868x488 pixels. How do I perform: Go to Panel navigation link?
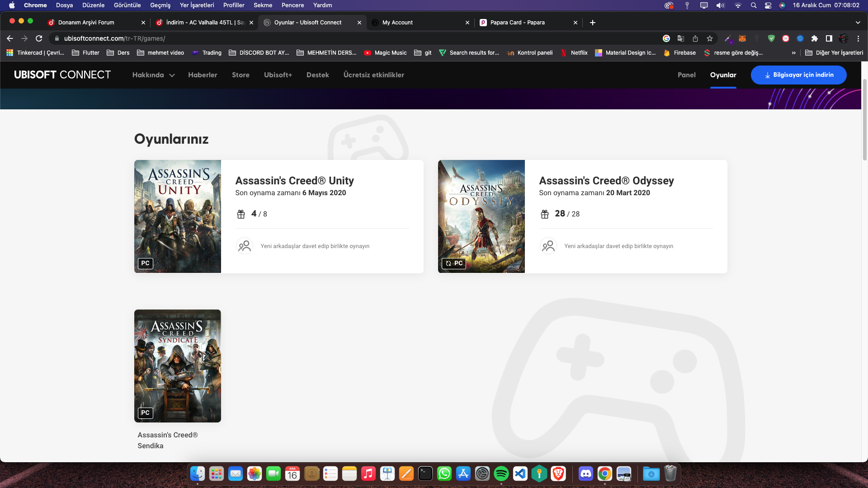[686, 75]
